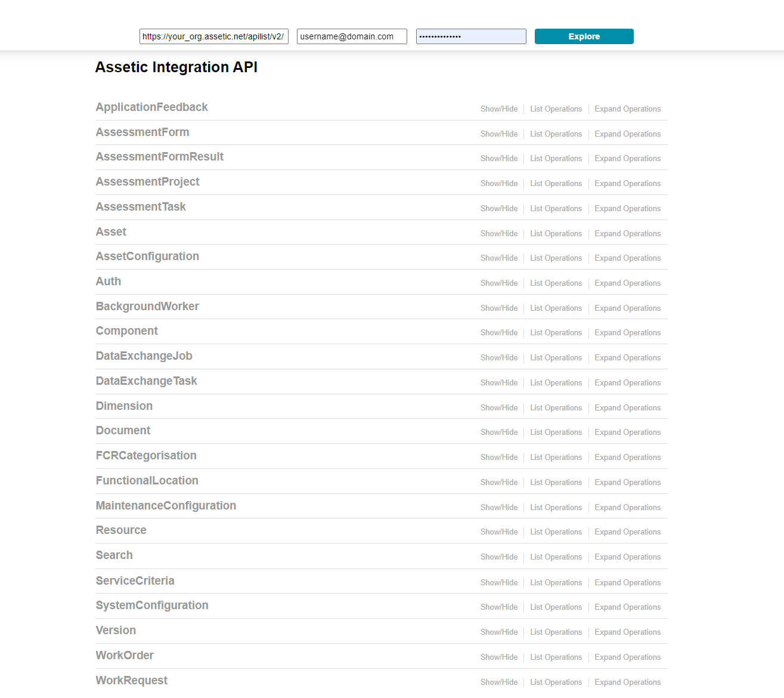Toggle Show/Hide for ApplicationFeedback
Screen dimensions: 784x698
point(499,109)
